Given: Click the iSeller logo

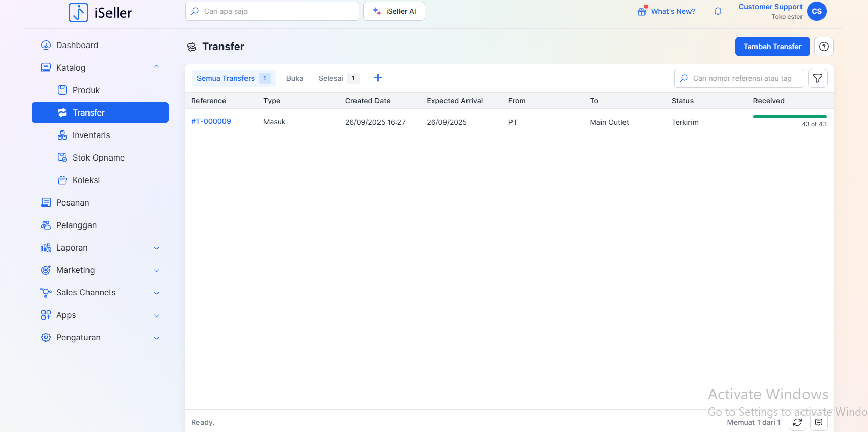Looking at the screenshot, I should point(100,12).
